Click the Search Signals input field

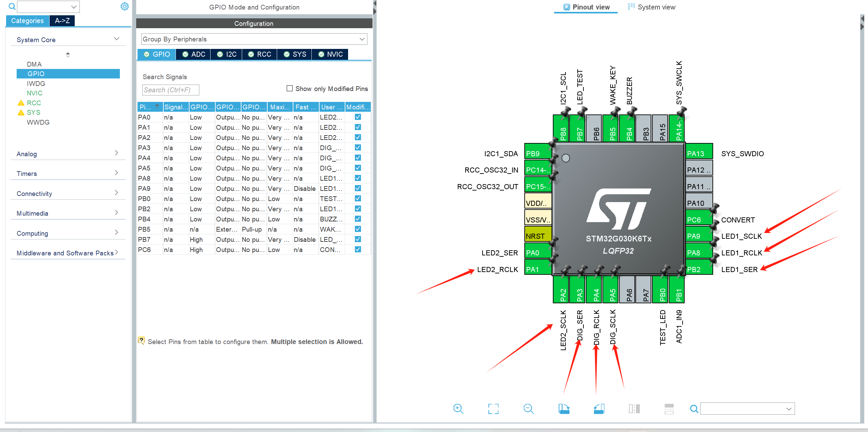[170, 90]
